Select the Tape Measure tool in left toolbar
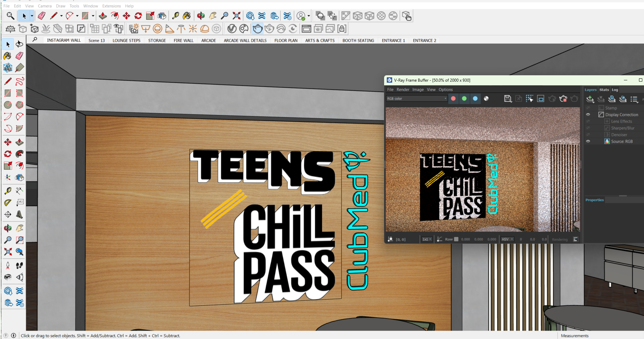 [x=8, y=191]
